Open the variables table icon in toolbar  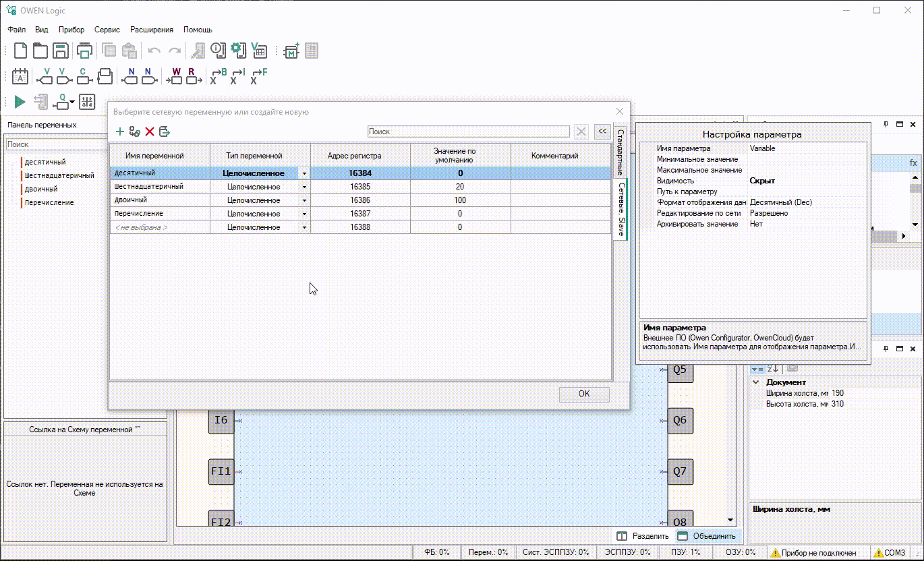click(x=259, y=51)
